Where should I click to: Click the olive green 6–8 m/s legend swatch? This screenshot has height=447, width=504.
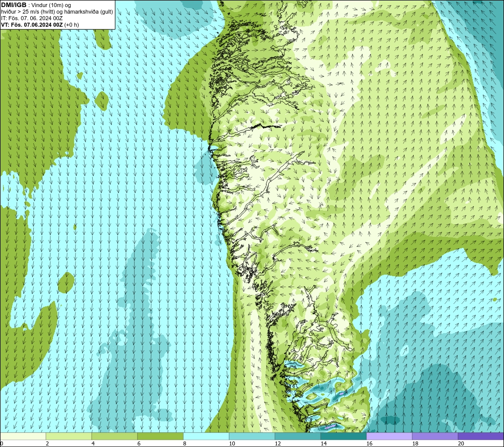pyautogui.click(x=160, y=436)
